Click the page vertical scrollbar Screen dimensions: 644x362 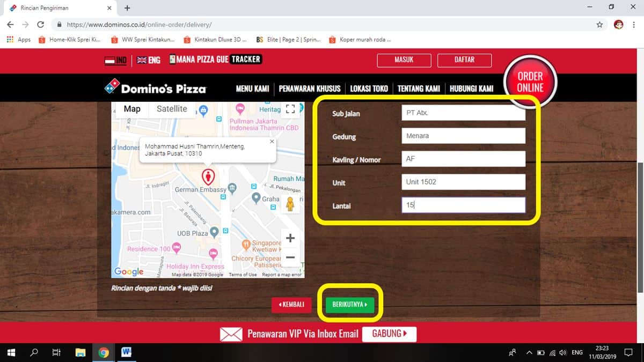click(640, 227)
